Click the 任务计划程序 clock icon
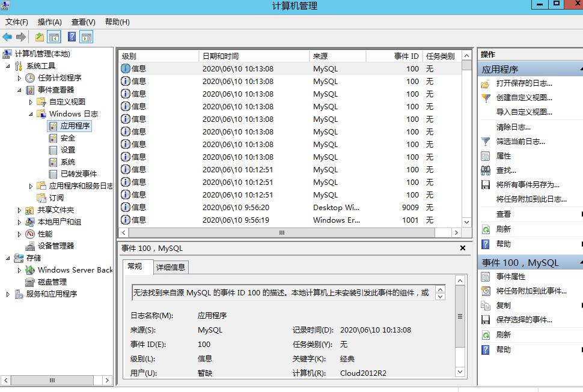This screenshot has width=583, height=392. point(30,78)
